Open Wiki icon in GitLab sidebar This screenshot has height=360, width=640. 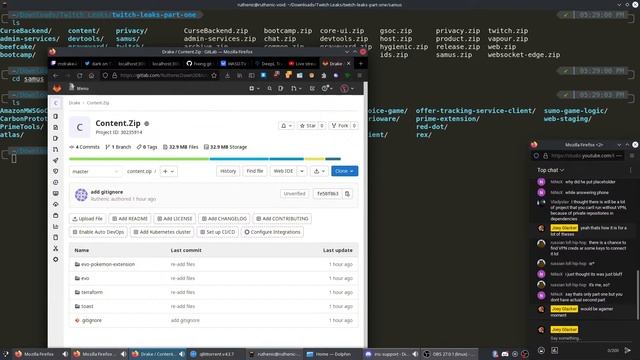[56, 238]
